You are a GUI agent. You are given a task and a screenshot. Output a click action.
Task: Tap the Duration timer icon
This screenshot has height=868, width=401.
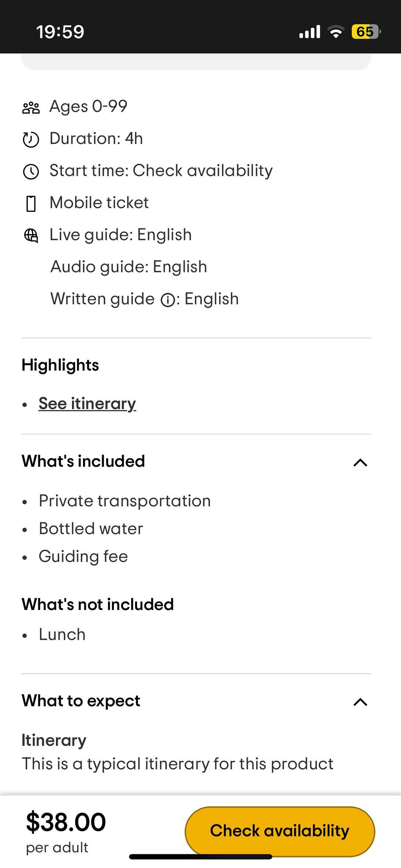point(31,140)
